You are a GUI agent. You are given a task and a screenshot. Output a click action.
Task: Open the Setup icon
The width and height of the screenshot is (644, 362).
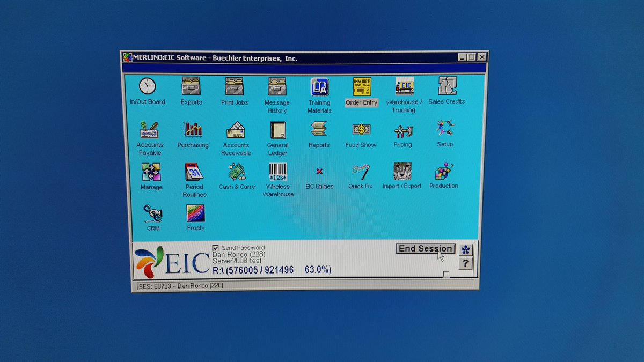point(445,128)
